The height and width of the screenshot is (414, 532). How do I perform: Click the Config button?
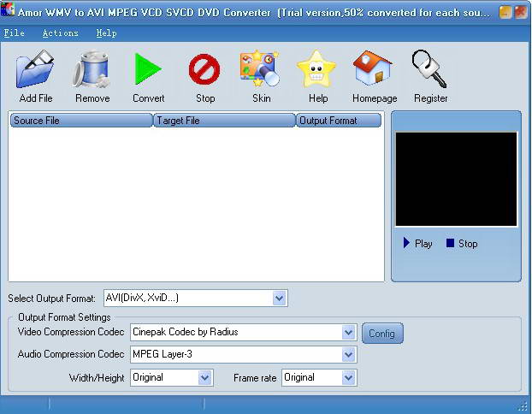pyautogui.click(x=382, y=334)
